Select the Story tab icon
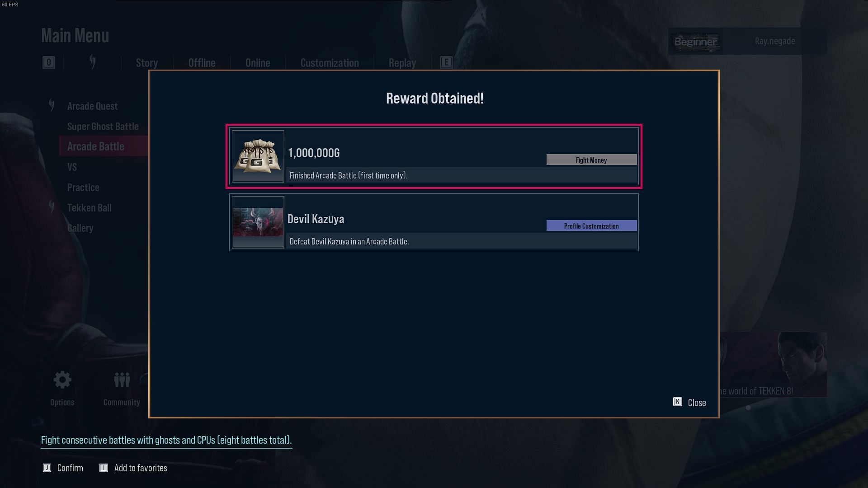Viewport: 868px width, 488px height. 146,62
